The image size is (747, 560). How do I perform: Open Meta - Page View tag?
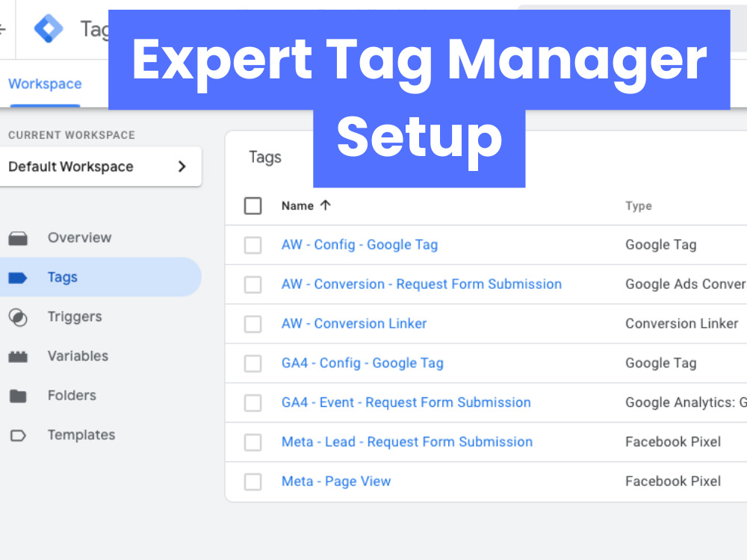(336, 482)
